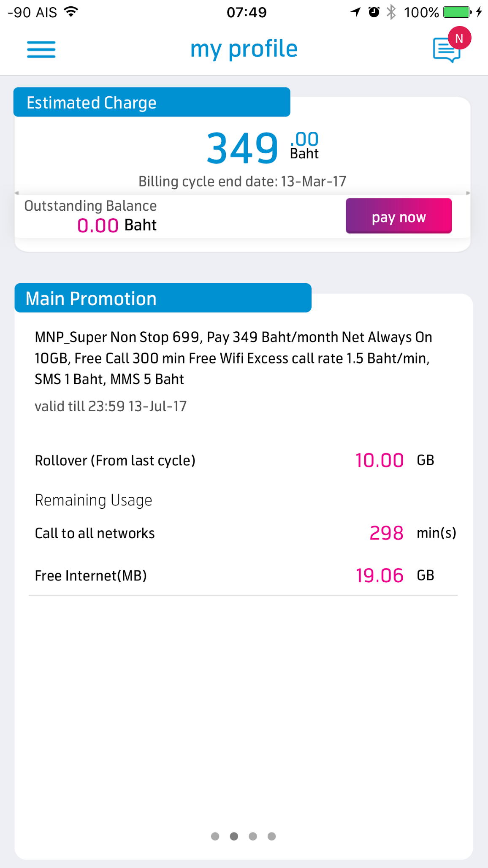Click the small right arrow on the charge card
488x868 pixels.
pos(468,193)
